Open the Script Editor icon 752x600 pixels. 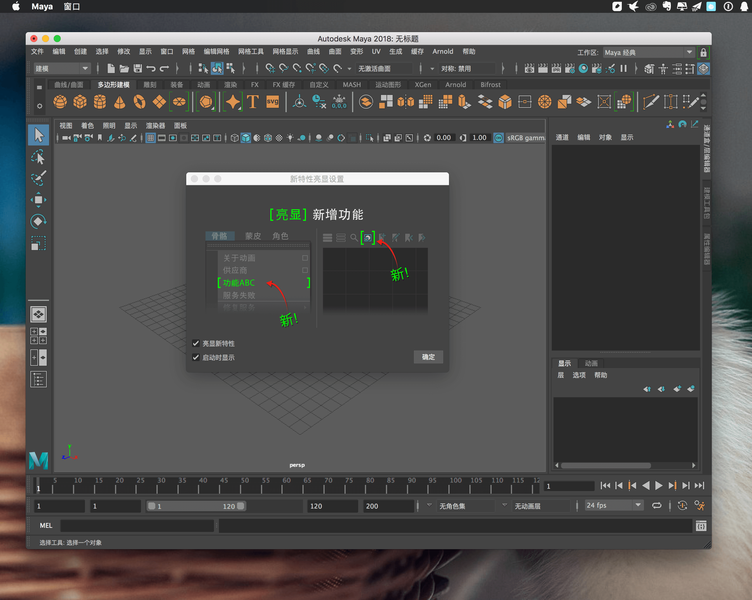701,526
